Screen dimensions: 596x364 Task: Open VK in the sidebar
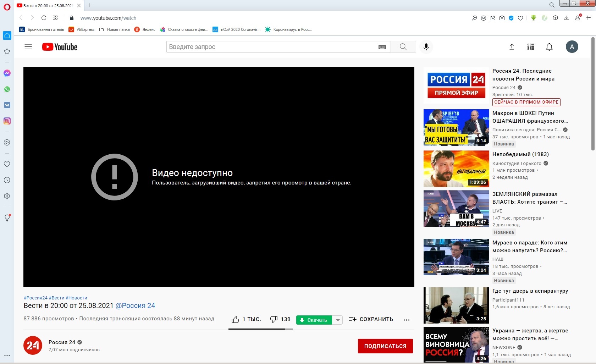point(7,105)
